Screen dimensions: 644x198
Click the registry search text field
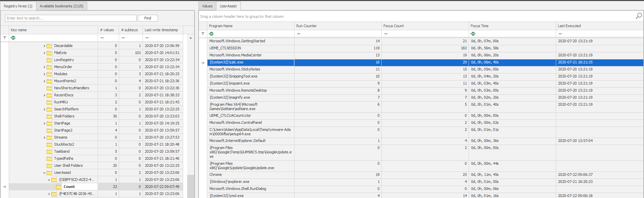71,18
